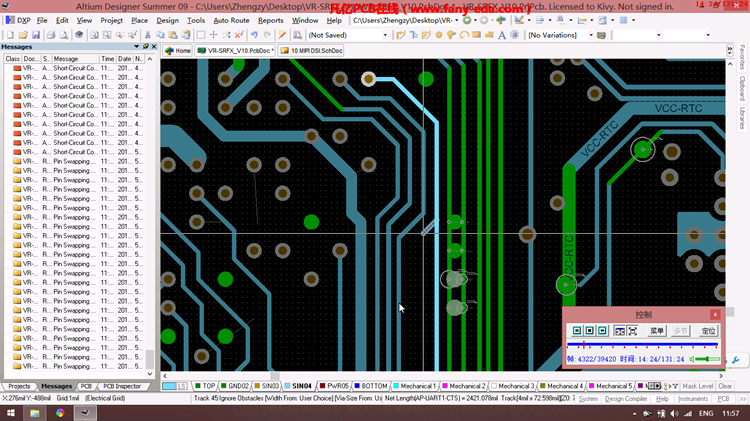The height and width of the screenshot is (421, 750).
Task: Switch to 10 MIPI DSI.SchDoc tab
Action: click(311, 50)
